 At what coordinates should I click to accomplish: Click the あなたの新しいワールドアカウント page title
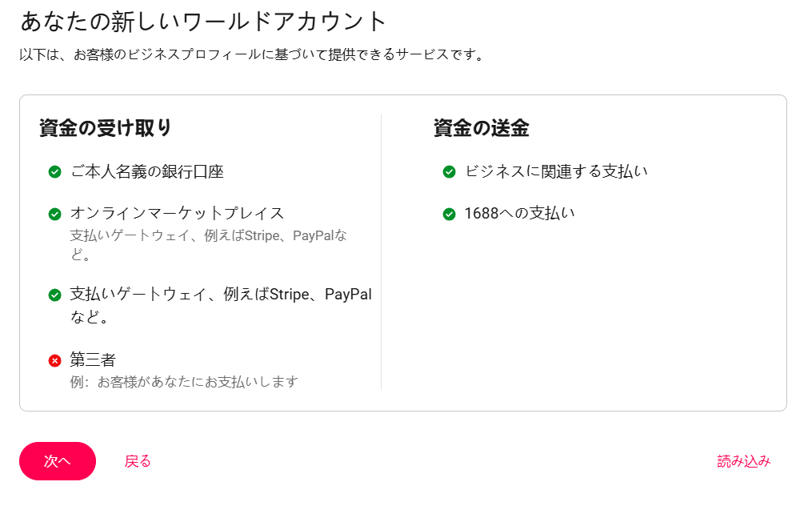click(x=203, y=22)
